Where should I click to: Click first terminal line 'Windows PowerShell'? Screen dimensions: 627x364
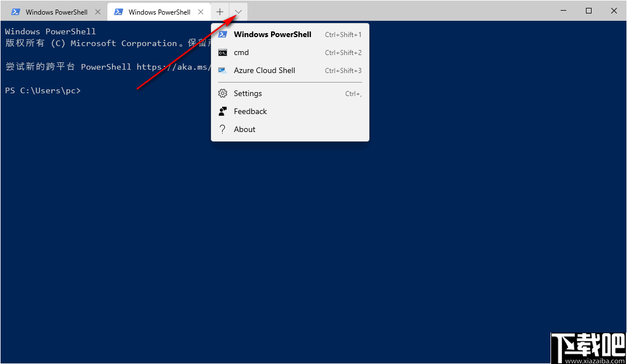(51, 31)
